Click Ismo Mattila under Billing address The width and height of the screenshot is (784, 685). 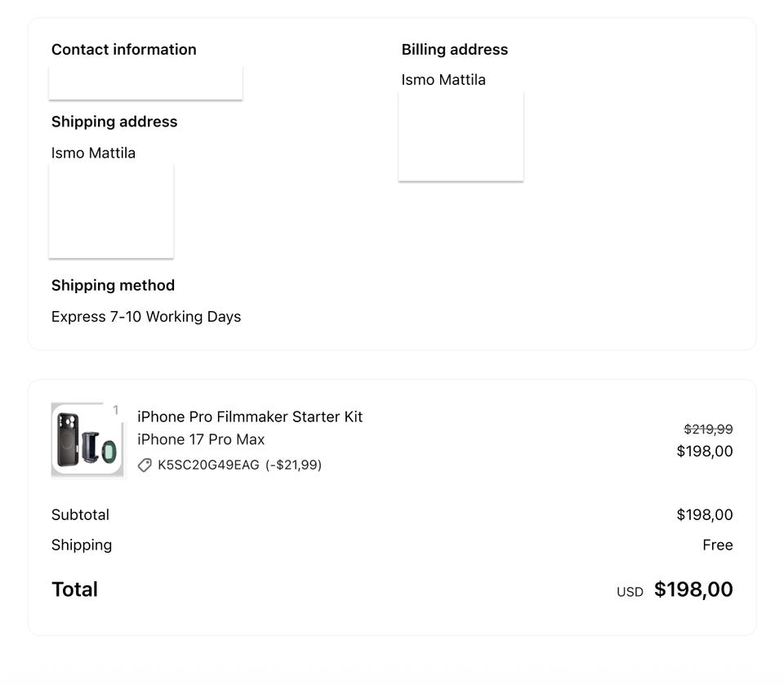[x=443, y=80]
